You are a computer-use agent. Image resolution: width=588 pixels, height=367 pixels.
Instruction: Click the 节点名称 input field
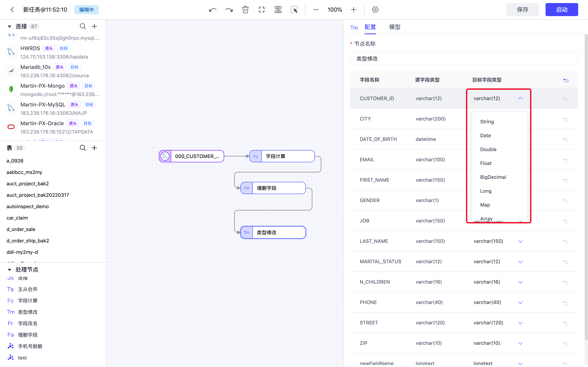[x=464, y=59]
